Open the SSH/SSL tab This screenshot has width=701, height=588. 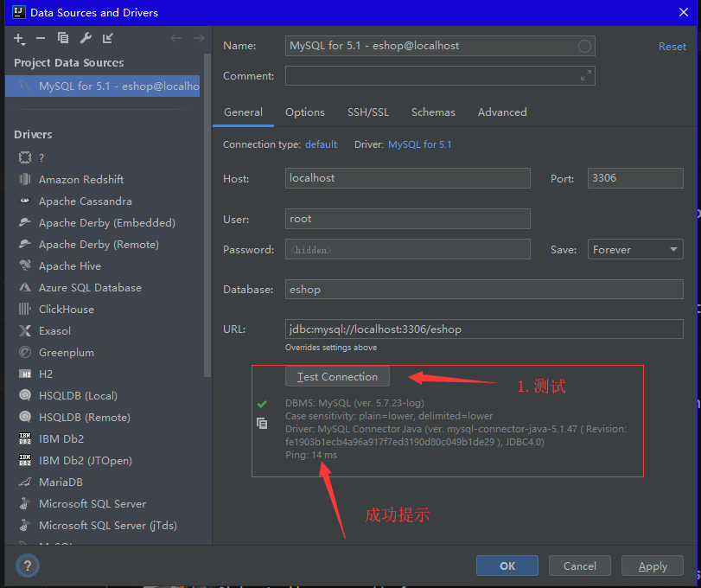click(368, 112)
